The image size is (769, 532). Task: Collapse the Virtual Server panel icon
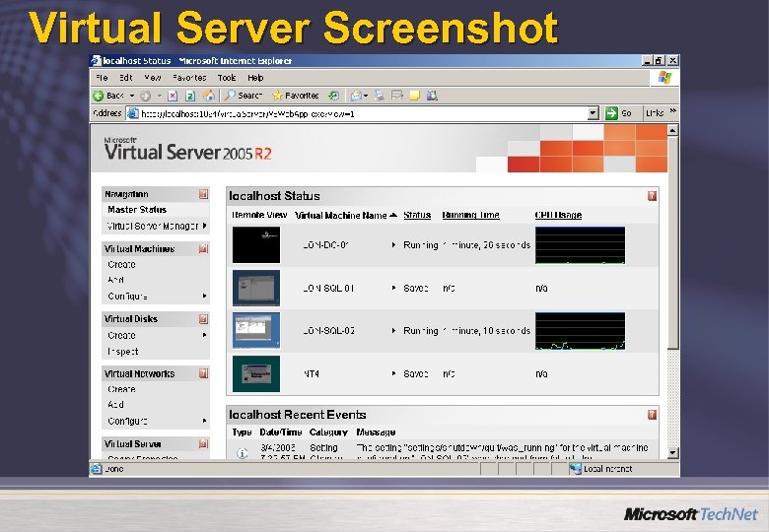tap(203, 443)
